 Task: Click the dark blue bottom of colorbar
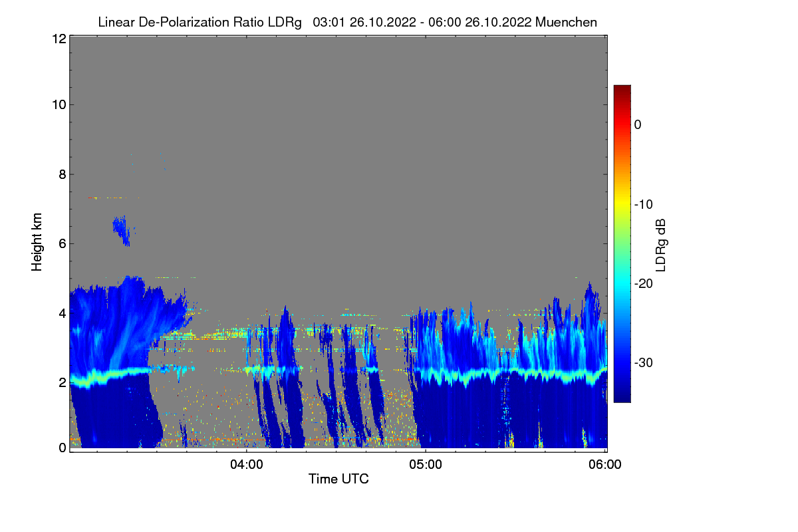622,397
